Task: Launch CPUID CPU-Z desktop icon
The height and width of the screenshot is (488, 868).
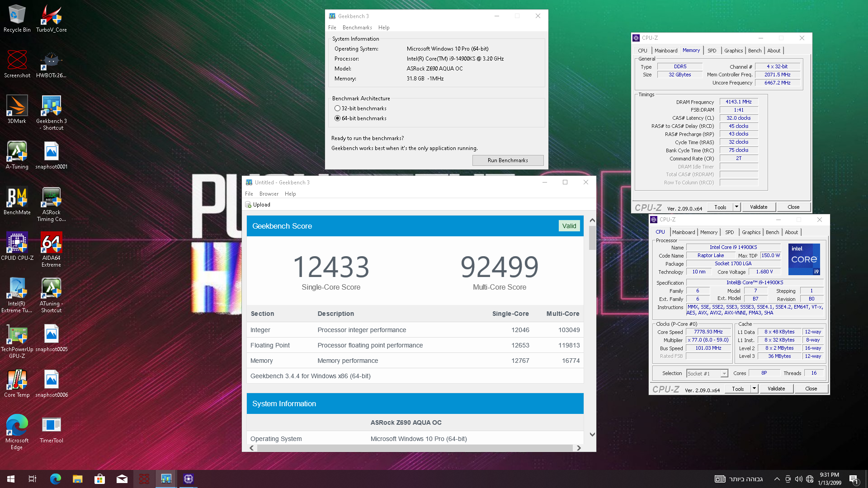Action: tap(17, 247)
